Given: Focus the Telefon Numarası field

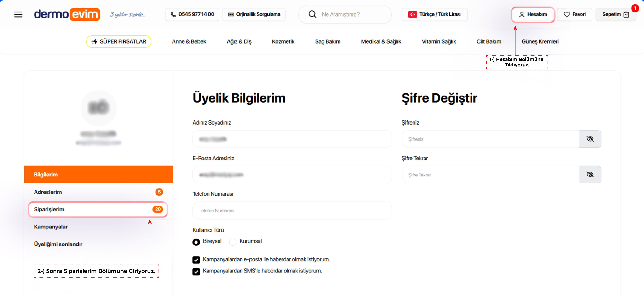Looking at the screenshot, I should (x=292, y=211).
